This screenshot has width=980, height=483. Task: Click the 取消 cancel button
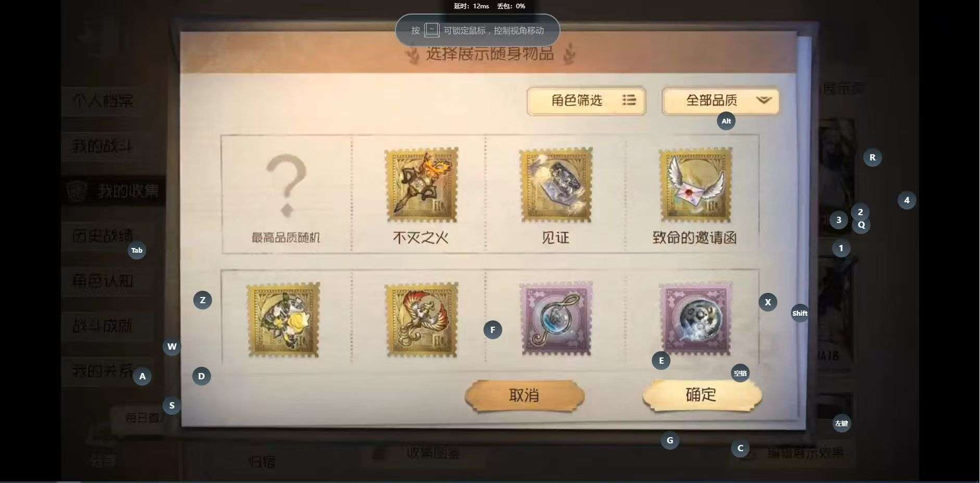[524, 395]
